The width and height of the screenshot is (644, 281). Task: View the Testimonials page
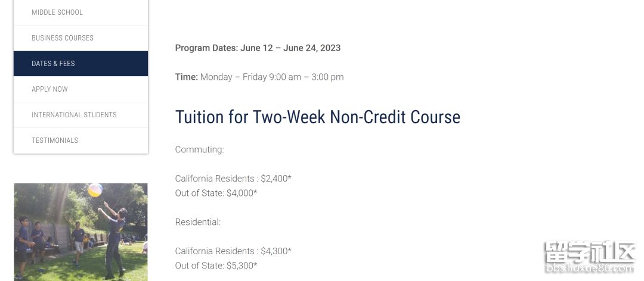pos(80,140)
